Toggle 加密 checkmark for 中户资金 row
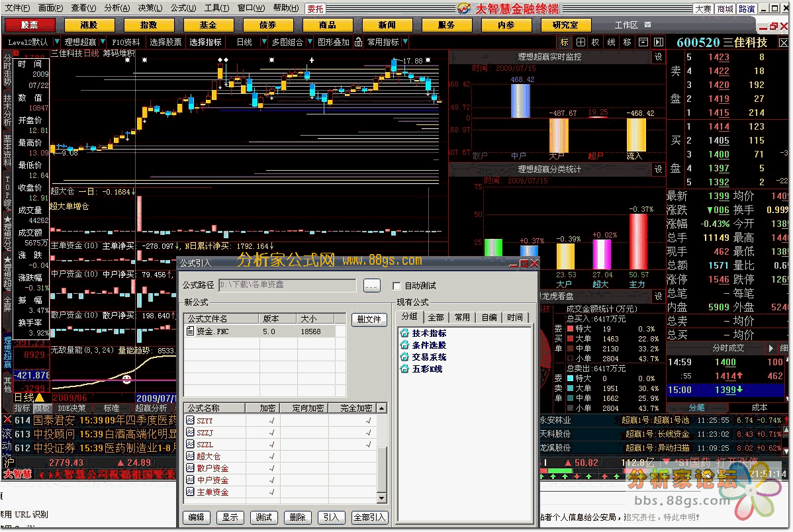 271,480
